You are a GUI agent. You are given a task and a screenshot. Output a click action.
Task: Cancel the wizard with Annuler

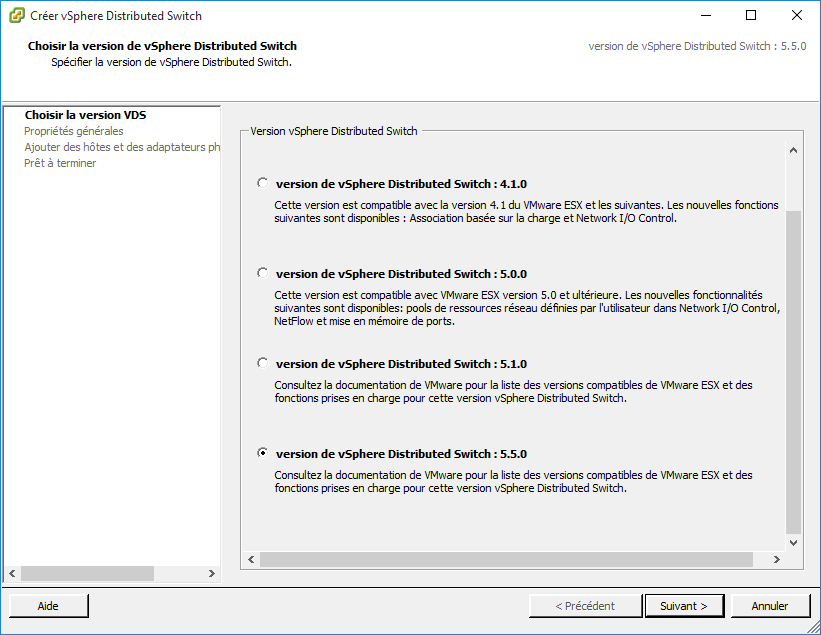(770, 606)
